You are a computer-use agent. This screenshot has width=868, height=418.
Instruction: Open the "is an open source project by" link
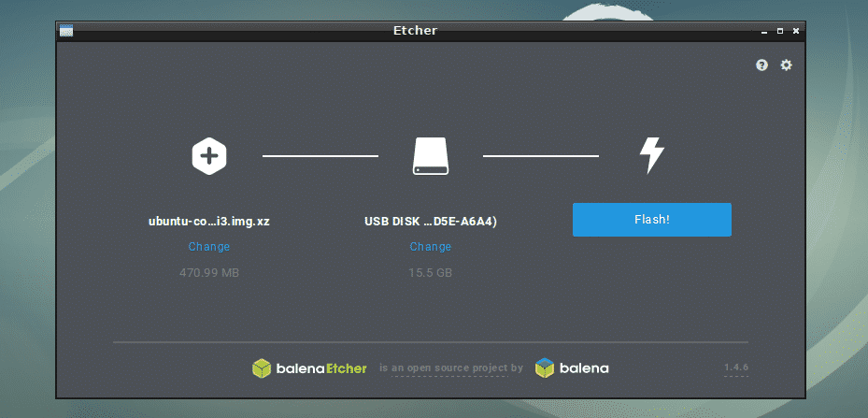pos(451,368)
